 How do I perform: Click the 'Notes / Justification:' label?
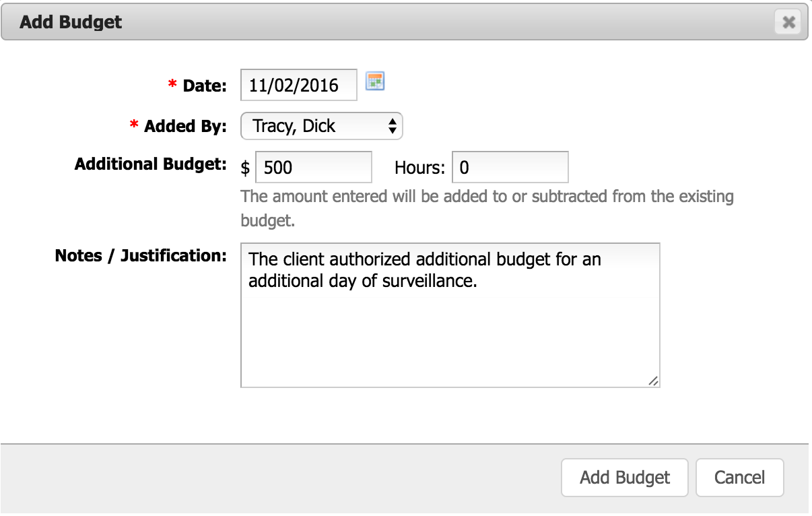click(141, 256)
